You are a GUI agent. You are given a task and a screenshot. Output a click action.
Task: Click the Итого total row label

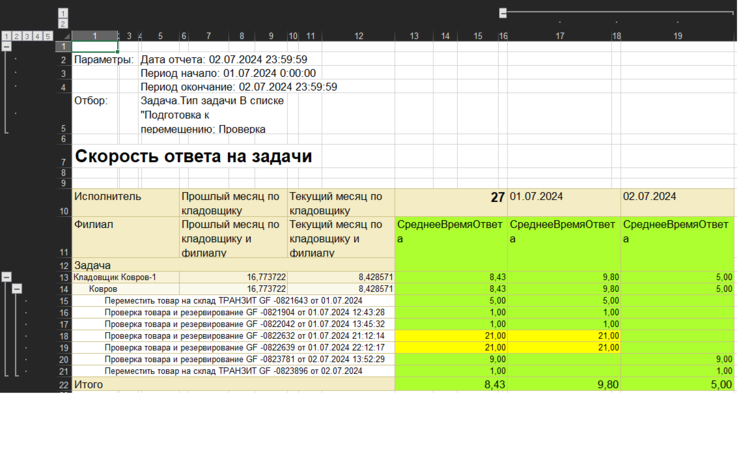coord(233,384)
